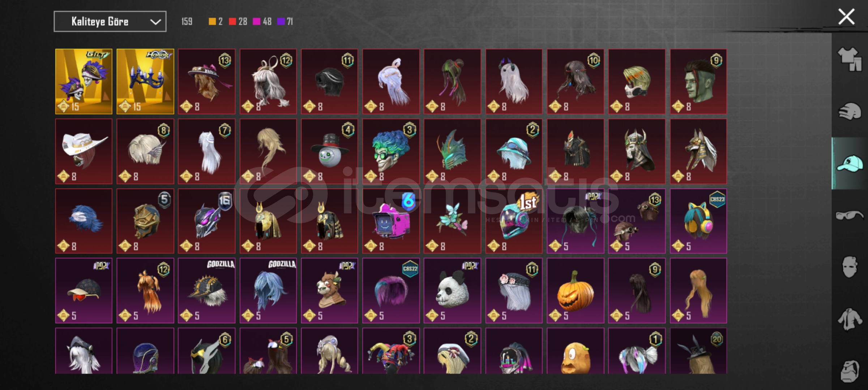Pick the snowman top hat headgear
The width and height of the screenshot is (868, 390).
[x=329, y=151]
